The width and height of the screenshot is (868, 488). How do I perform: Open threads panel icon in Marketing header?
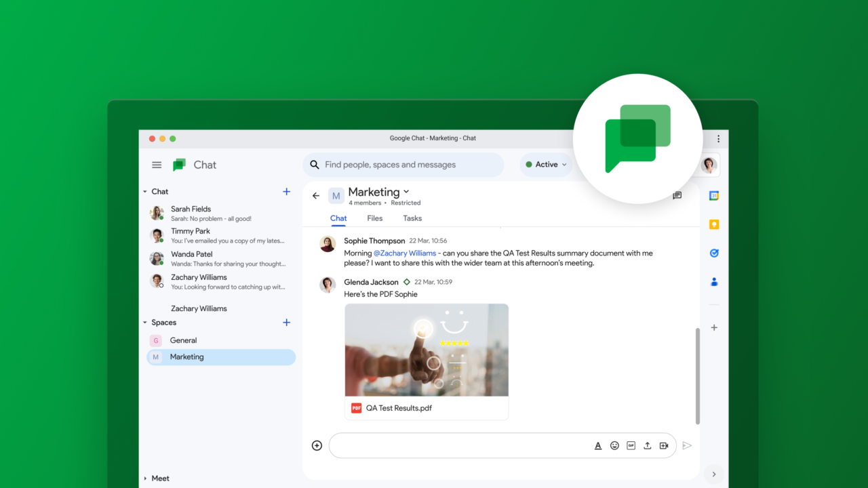(x=677, y=196)
